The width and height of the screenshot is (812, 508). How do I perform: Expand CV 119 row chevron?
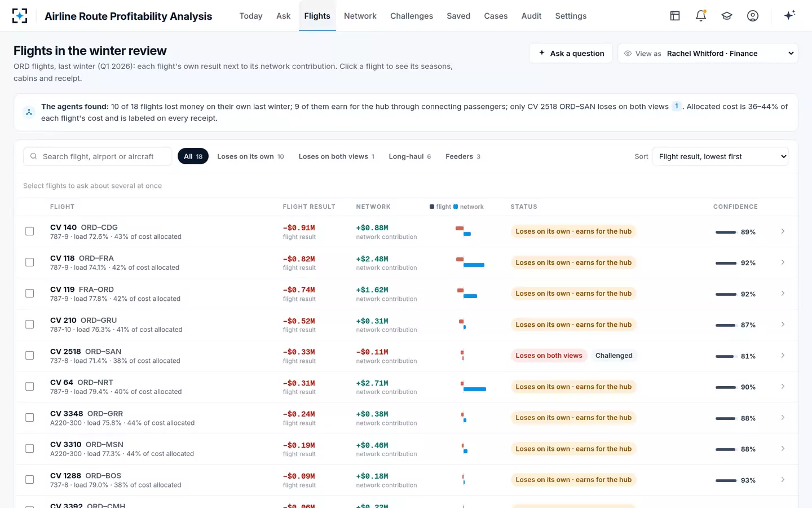coord(783,294)
